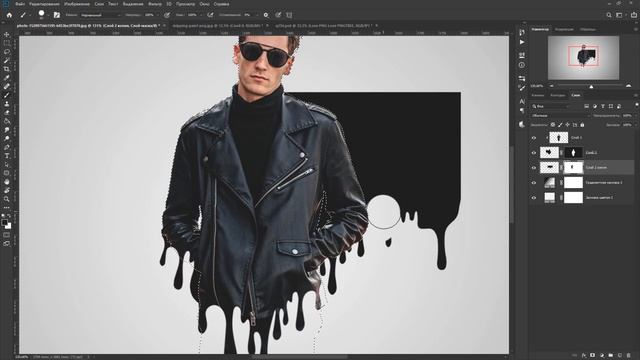Open the Изображение menu

pyautogui.click(x=77, y=4)
